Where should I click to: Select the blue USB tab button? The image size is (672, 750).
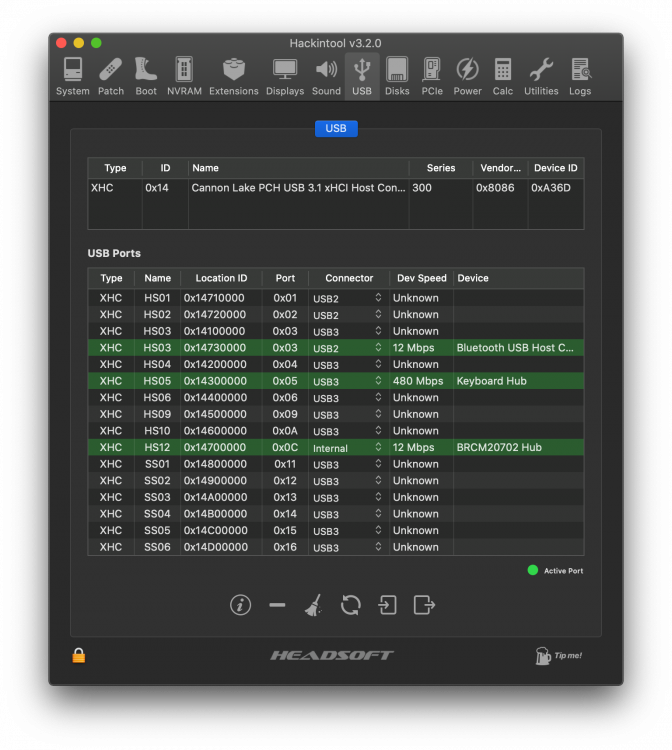[336, 128]
